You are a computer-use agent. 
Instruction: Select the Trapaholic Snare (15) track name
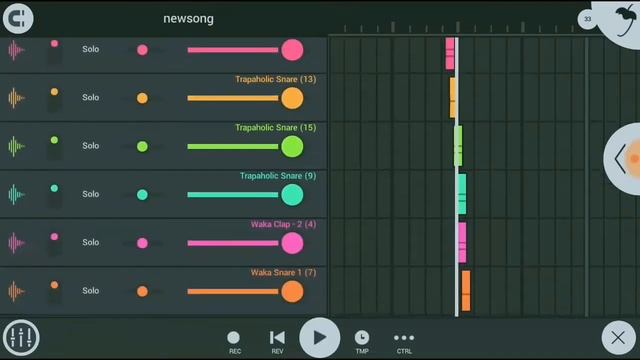click(x=276, y=127)
